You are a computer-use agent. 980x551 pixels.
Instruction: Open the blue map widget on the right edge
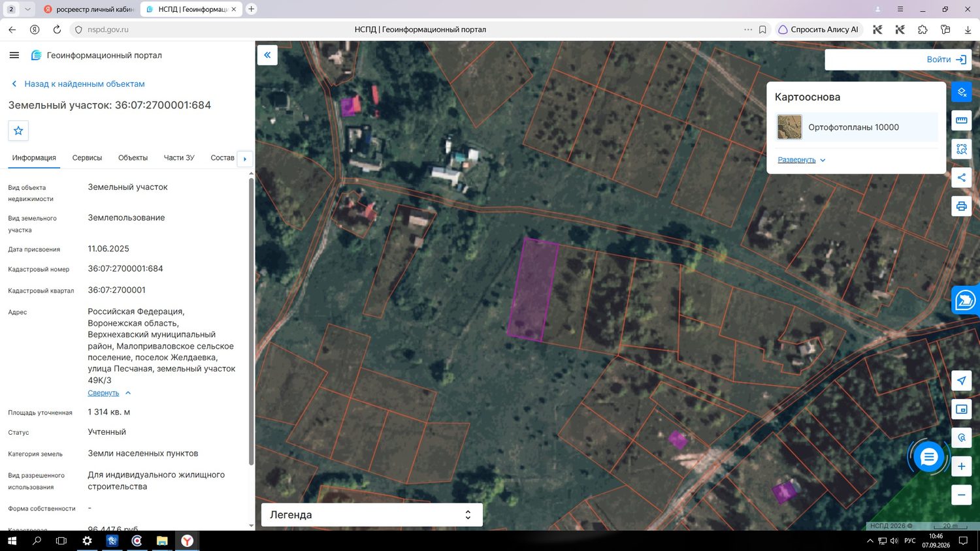pyautogui.click(x=966, y=300)
